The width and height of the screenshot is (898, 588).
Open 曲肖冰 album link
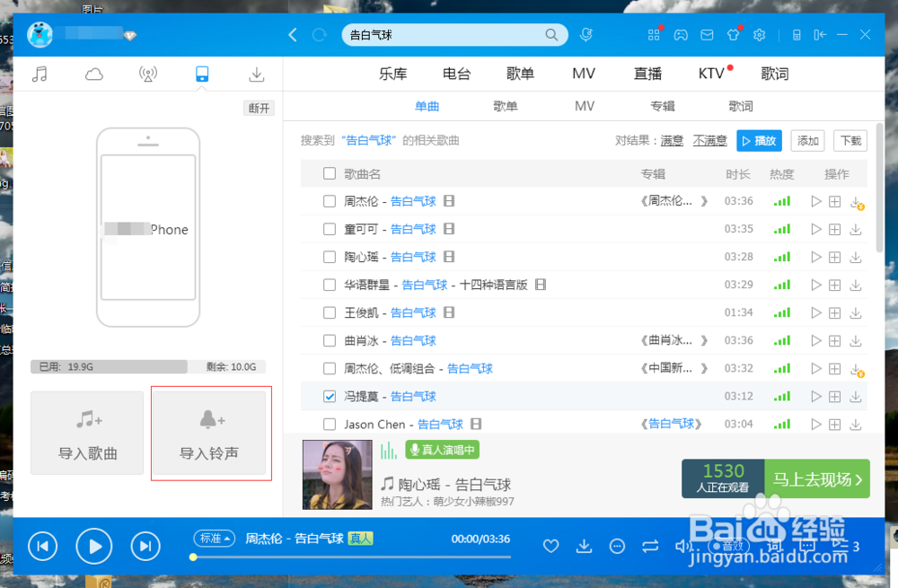point(673,340)
